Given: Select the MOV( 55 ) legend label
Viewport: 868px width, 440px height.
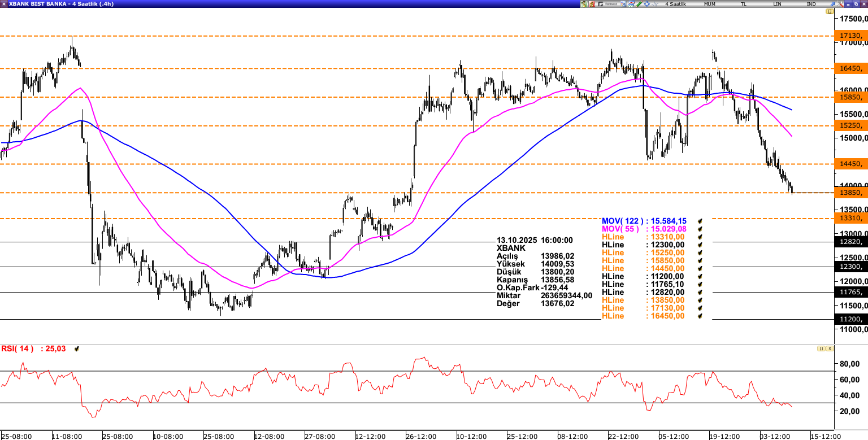Looking at the screenshot, I should tap(620, 229).
